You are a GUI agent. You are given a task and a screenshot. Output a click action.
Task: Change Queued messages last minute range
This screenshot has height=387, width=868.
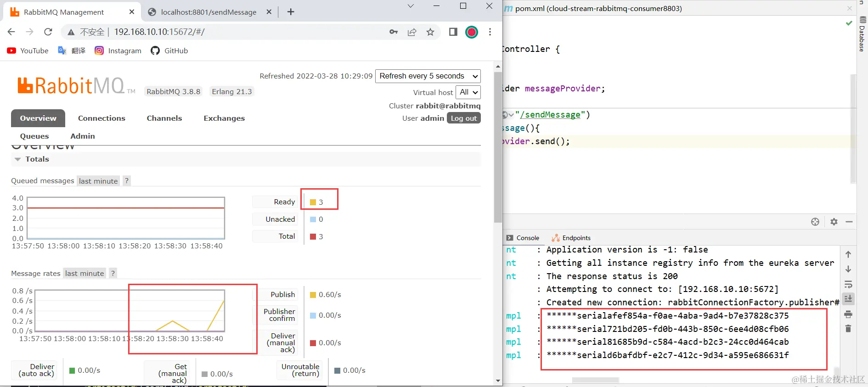tap(98, 181)
